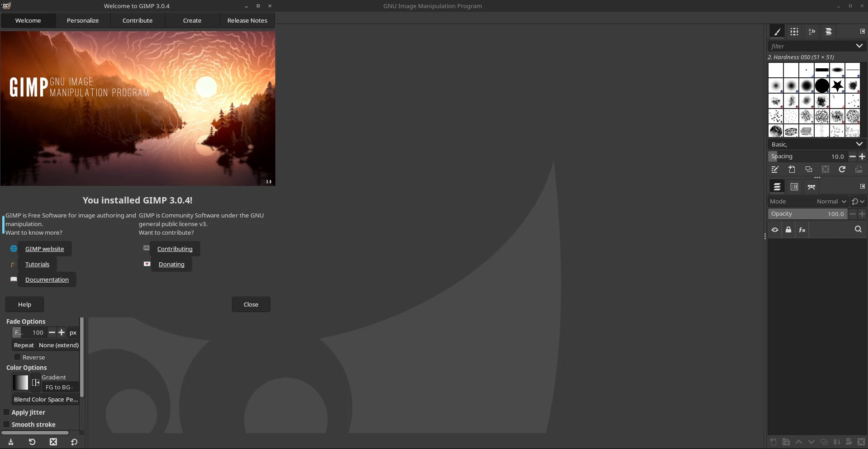Enable the Apply Jitter checkbox
Screen dimensions: 868x449
click(x=7, y=412)
